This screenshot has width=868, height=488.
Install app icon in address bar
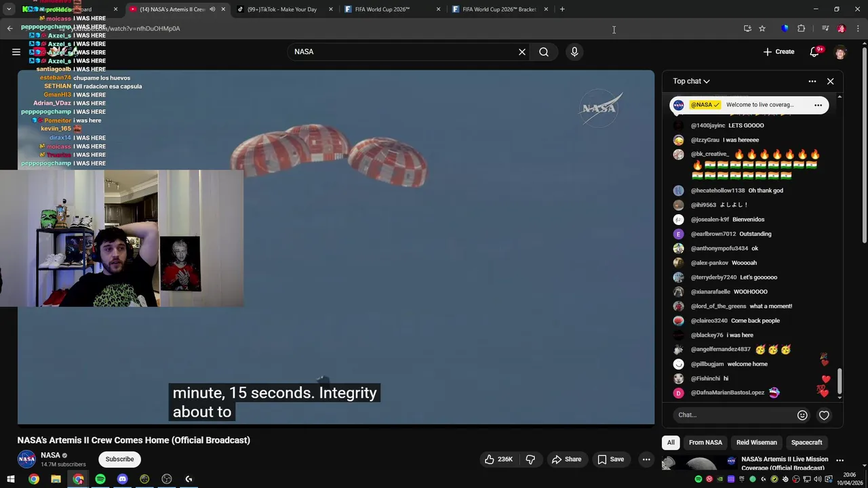[747, 28]
